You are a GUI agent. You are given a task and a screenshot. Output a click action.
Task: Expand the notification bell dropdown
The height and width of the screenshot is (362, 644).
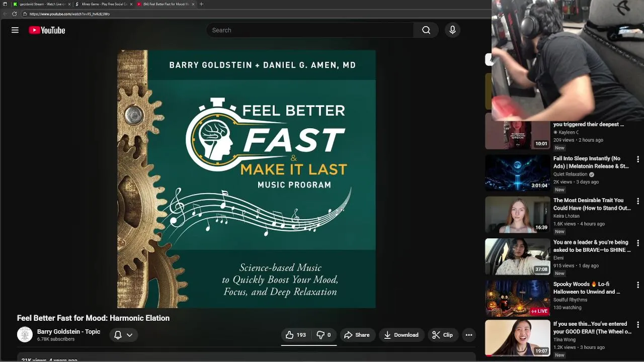(x=123, y=335)
